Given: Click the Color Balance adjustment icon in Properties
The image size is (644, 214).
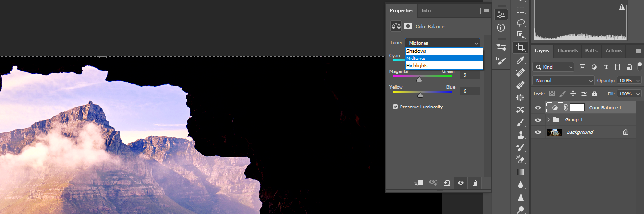Looking at the screenshot, I should point(396,26).
